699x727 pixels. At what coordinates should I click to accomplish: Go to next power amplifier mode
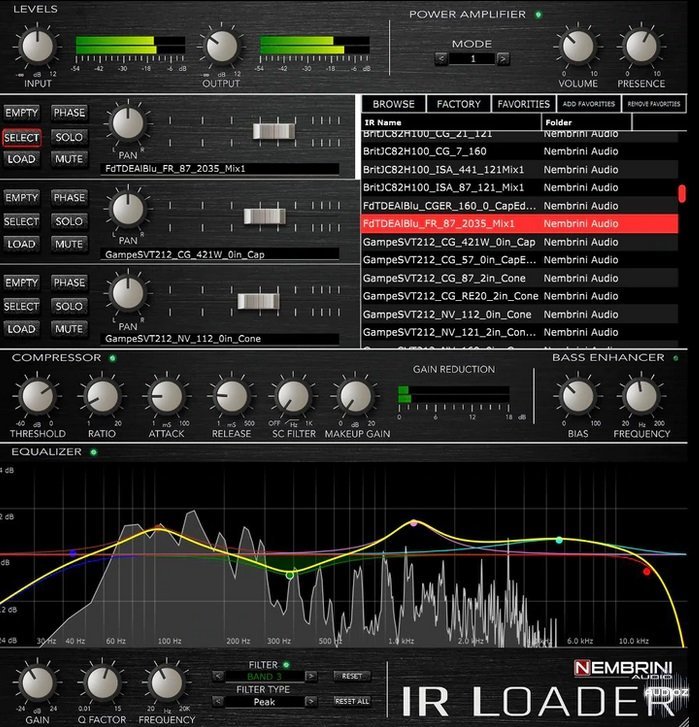click(x=503, y=59)
